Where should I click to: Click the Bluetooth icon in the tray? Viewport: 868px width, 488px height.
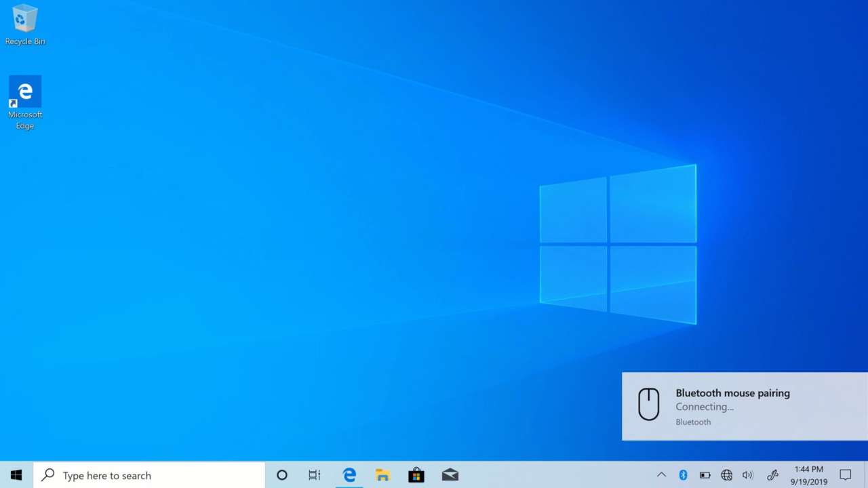pyautogui.click(x=683, y=475)
